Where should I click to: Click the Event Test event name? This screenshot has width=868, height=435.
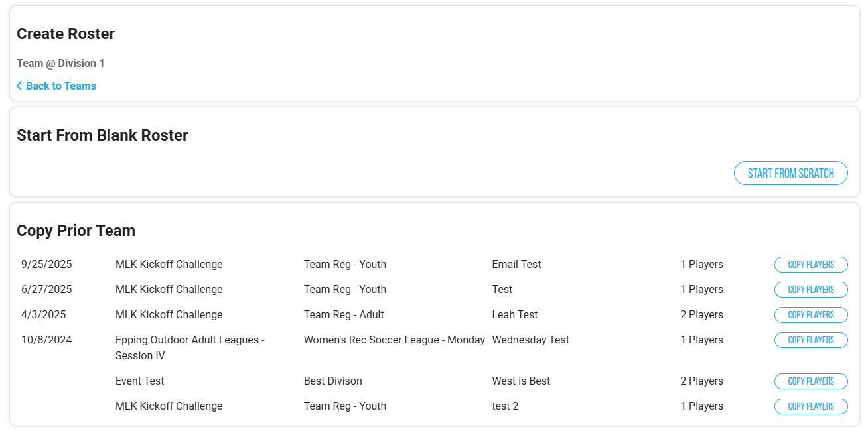pyautogui.click(x=139, y=381)
